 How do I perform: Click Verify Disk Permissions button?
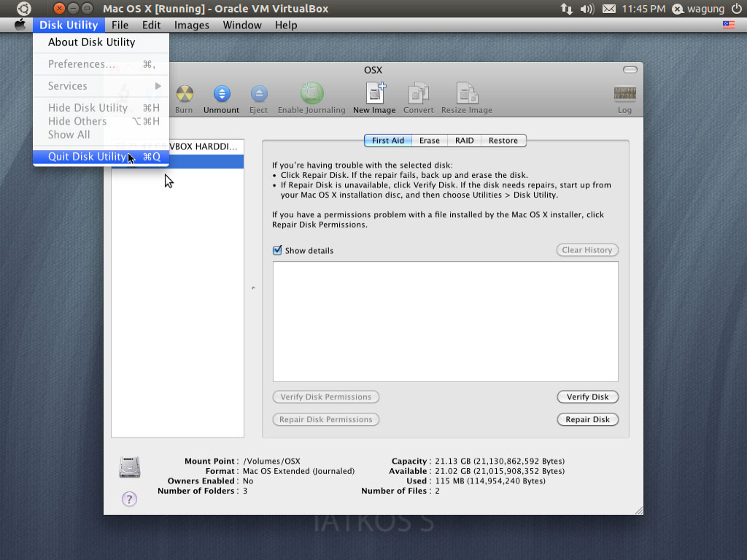click(326, 397)
